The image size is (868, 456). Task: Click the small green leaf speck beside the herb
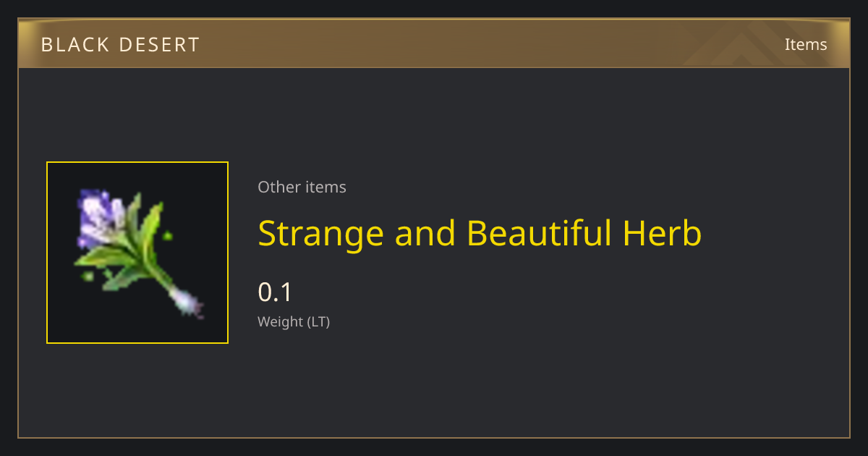(168, 235)
